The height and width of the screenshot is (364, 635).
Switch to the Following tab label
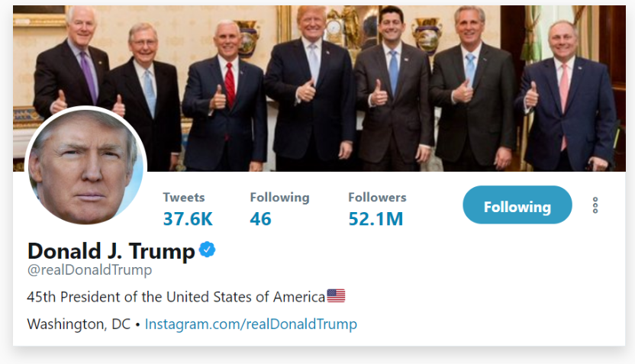[x=279, y=197]
